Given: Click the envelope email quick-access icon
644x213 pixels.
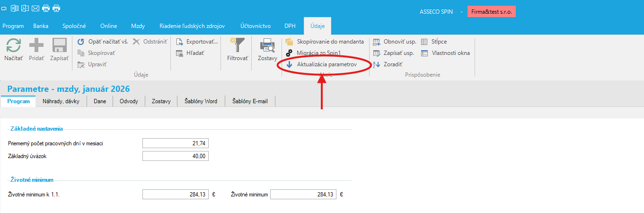Looking at the screenshot, I should coord(35,8).
